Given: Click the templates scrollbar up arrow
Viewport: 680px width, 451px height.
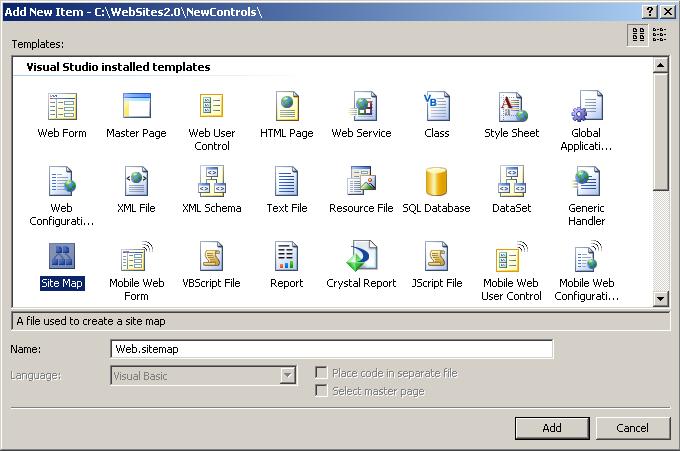Looking at the screenshot, I should (x=660, y=65).
